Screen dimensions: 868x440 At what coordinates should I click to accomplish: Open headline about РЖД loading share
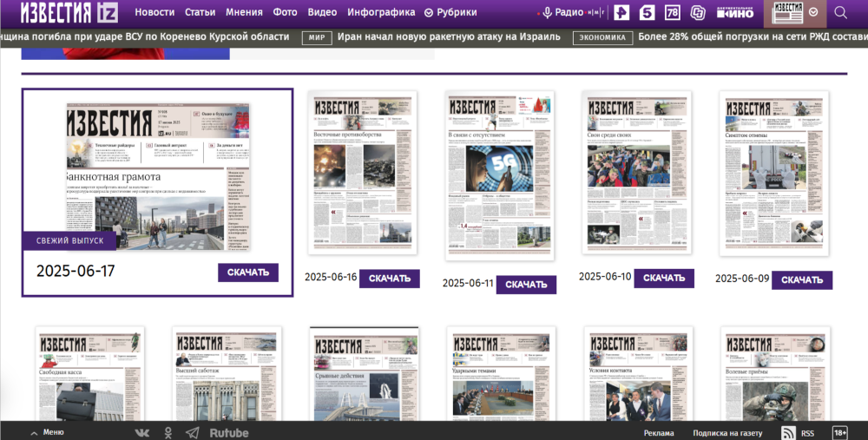point(753,37)
